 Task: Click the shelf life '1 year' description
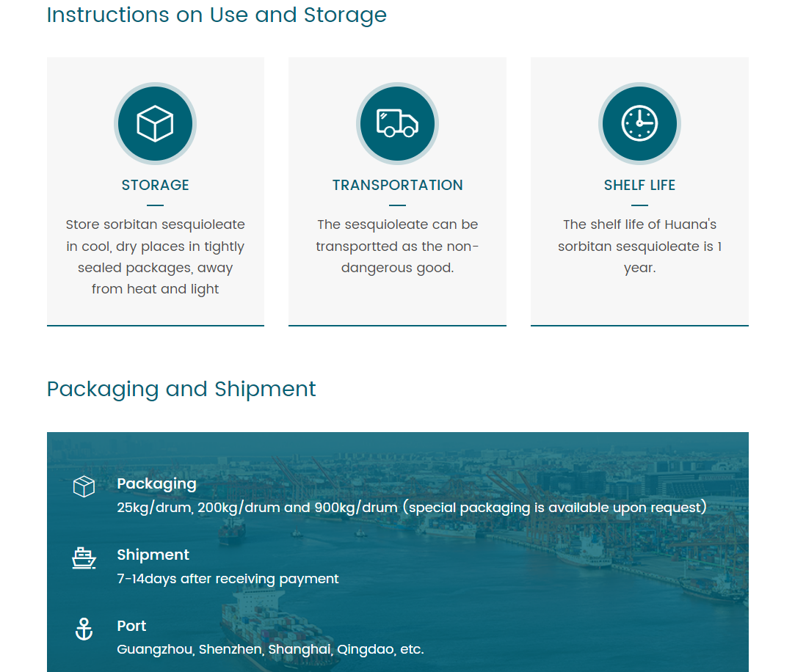tap(639, 246)
